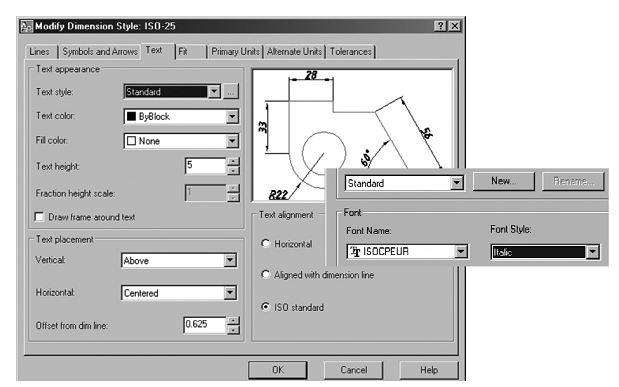The image size is (619, 387).
Task: Click New... text style button
Action: pyautogui.click(x=503, y=181)
